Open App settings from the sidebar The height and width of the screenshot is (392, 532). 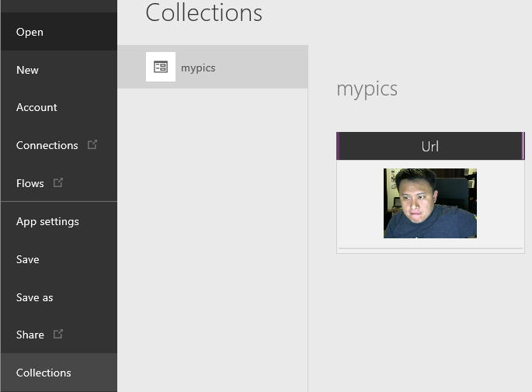(47, 221)
